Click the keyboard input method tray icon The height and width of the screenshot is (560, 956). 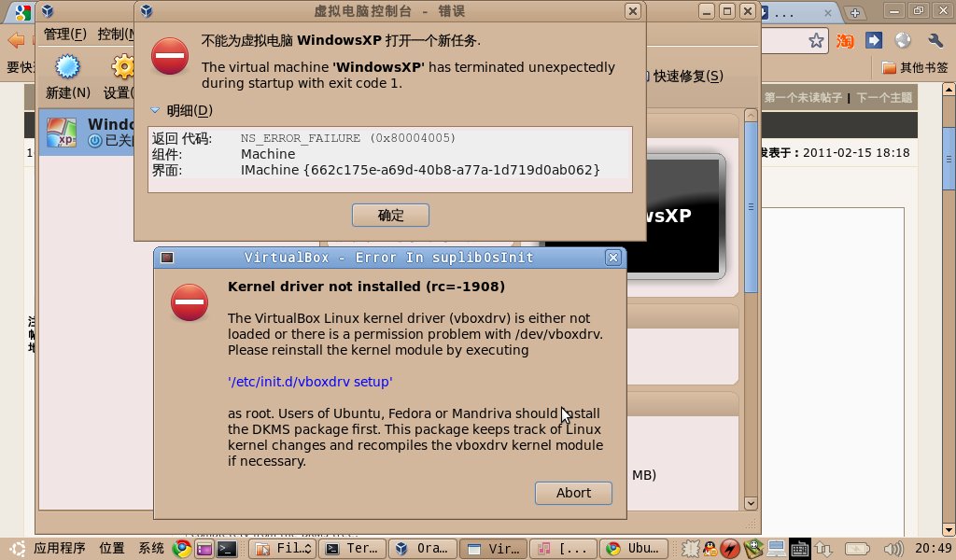coord(800,549)
